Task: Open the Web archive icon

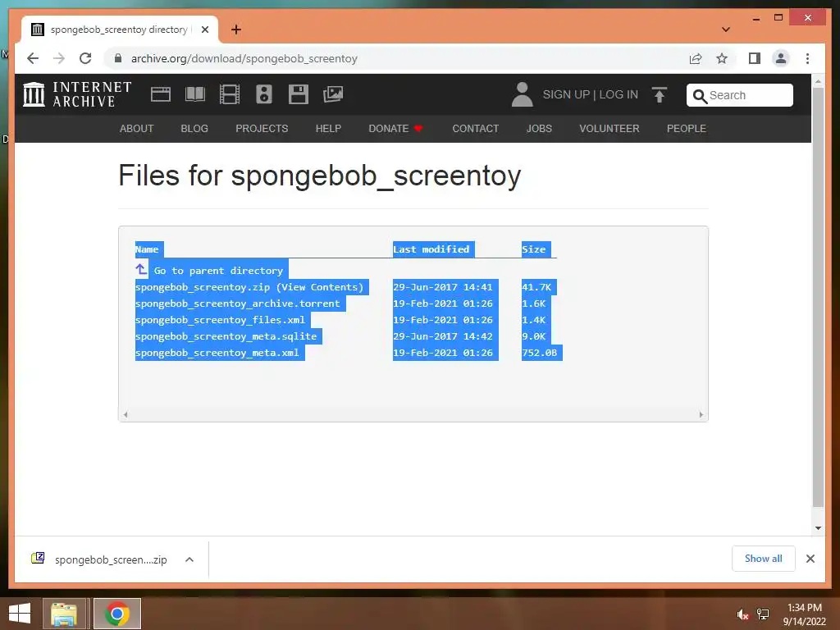Action: pyautogui.click(x=160, y=94)
